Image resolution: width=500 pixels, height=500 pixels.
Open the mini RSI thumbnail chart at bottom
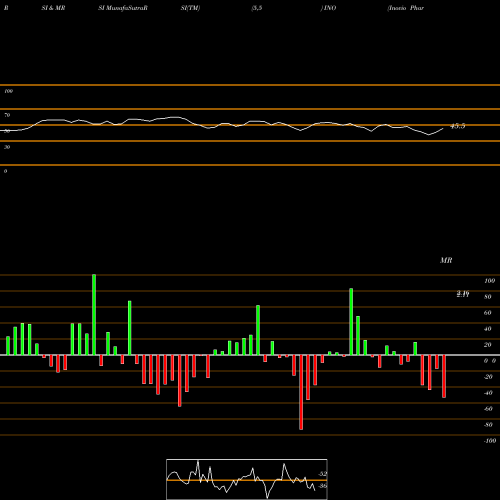coord(247,479)
